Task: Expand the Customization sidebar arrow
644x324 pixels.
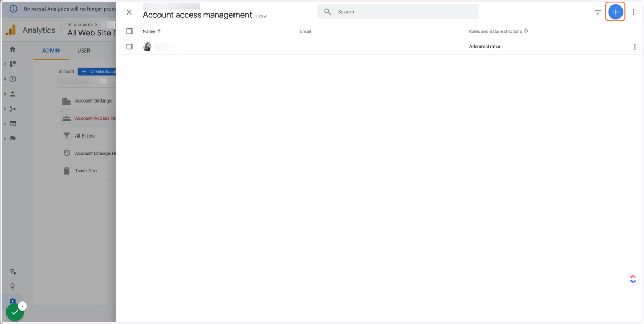Action: pos(5,64)
